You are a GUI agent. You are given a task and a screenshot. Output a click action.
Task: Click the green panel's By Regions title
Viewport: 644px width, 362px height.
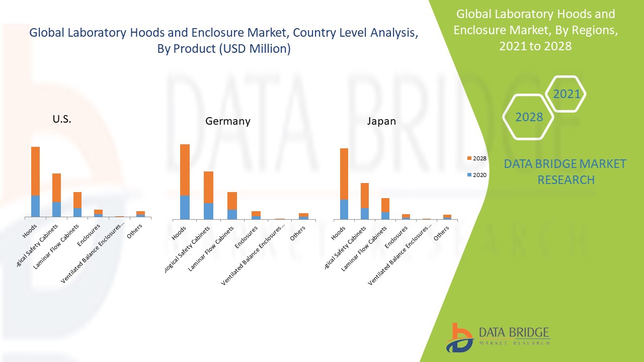535,30
